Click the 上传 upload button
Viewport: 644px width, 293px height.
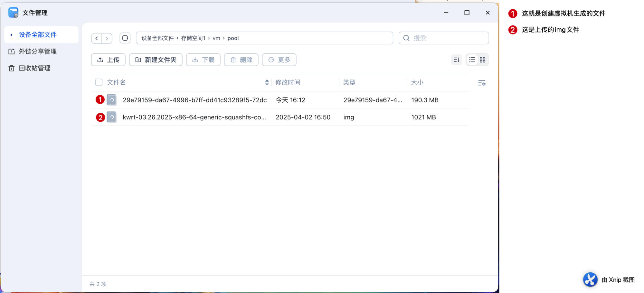click(x=108, y=60)
